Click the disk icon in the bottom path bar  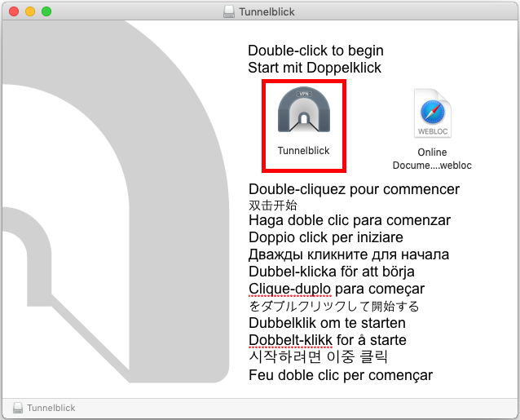[18, 408]
